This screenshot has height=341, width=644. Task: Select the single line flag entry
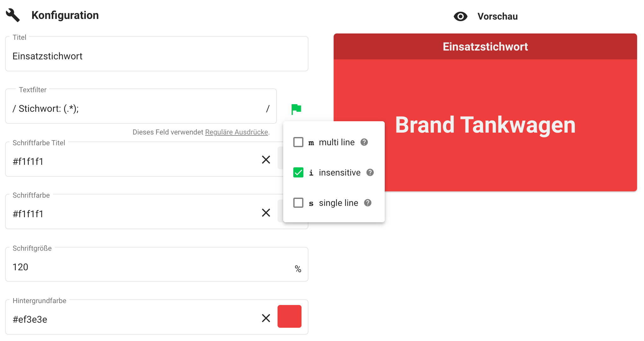tap(338, 203)
